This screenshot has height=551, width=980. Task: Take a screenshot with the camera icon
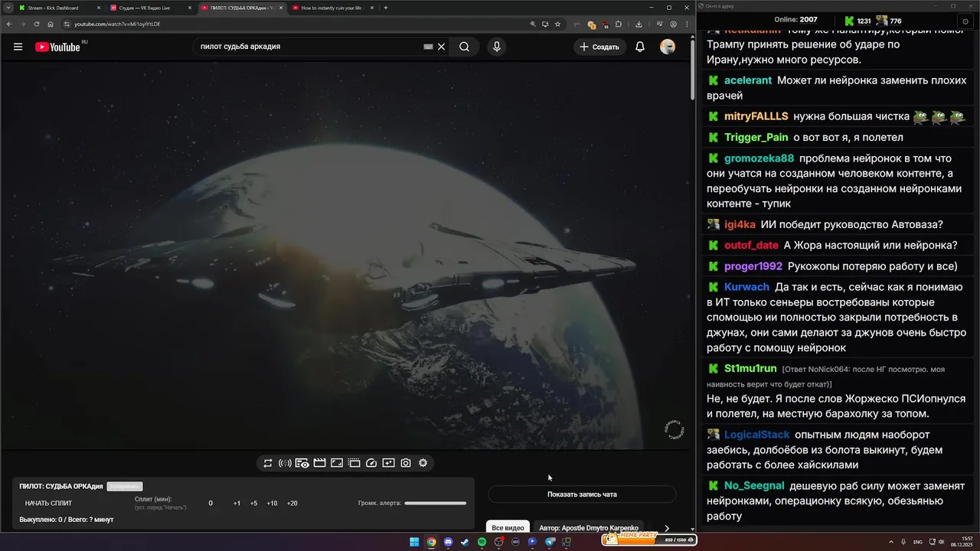pos(406,463)
